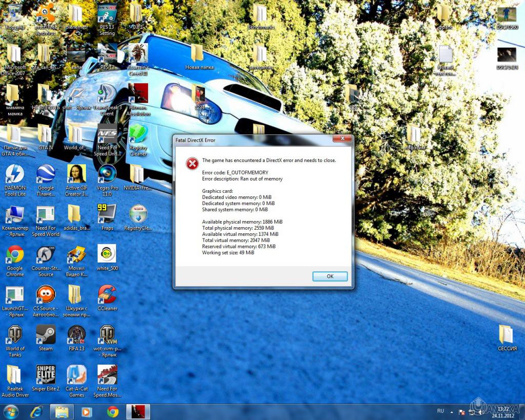Open the Fraps shortcut
This screenshot has width=525, height=420.
coord(107,217)
